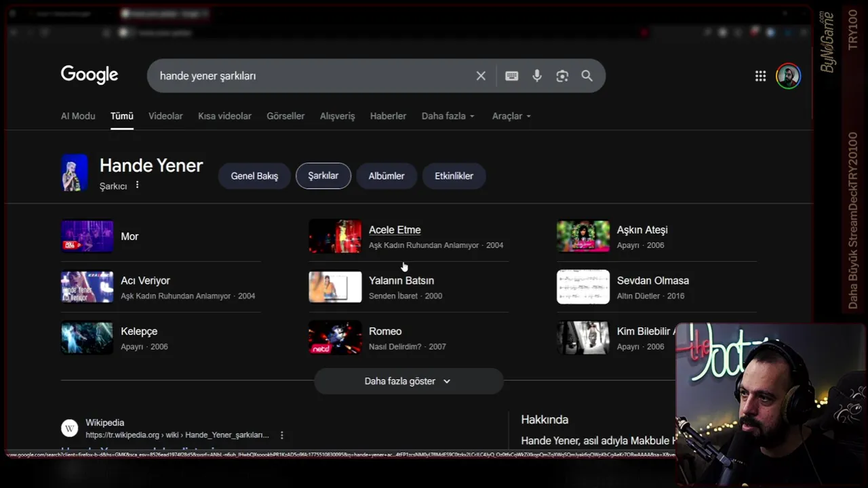The height and width of the screenshot is (488, 868).
Task: Switch to Haberler tab
Action: click(x=388, y=116)
